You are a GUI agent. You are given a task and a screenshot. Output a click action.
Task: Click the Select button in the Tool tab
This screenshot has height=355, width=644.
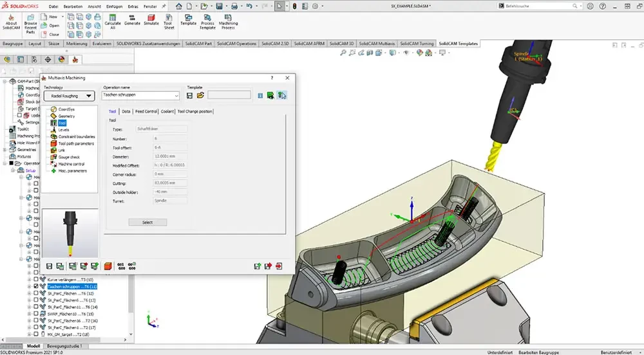tap(147, 222)
